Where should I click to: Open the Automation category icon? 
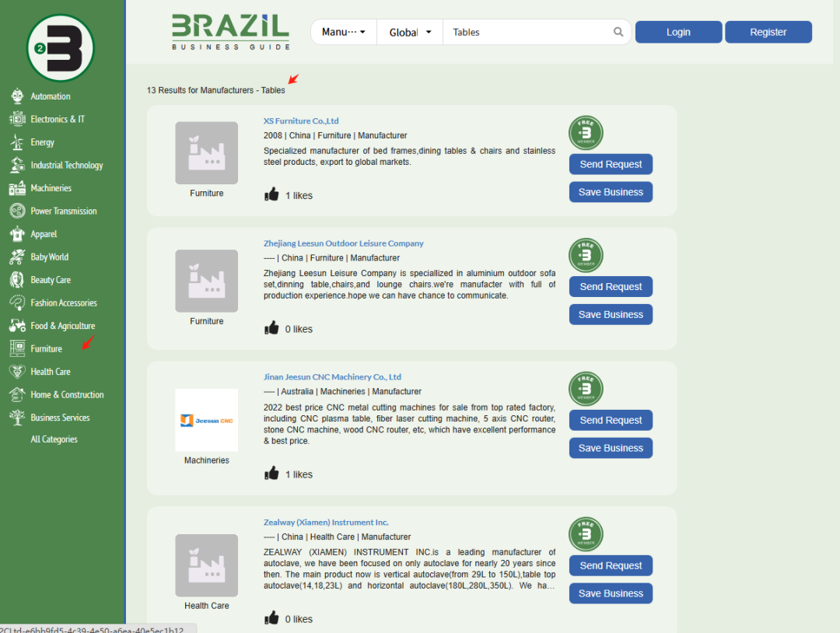[17, 96]
